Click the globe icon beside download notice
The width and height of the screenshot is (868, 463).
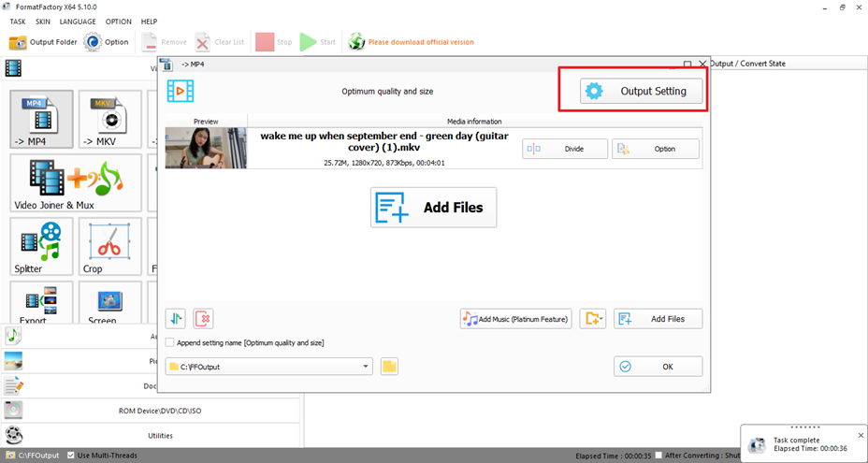[x=356, y=42]
